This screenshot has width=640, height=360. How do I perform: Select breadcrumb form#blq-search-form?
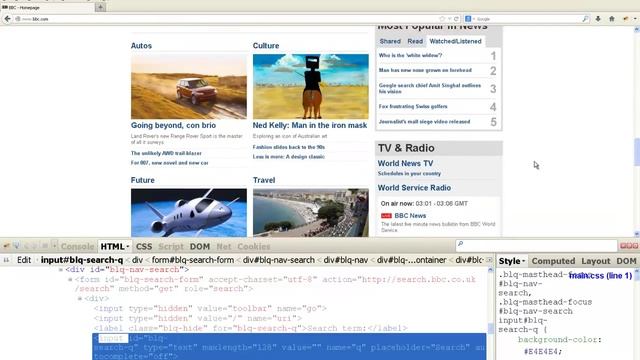tap(193, 260)
